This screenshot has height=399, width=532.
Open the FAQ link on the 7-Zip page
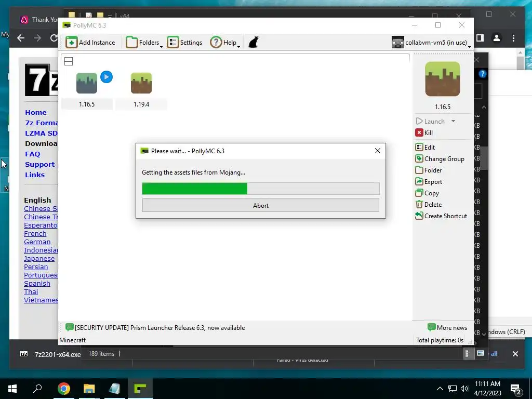coord(33,154)
